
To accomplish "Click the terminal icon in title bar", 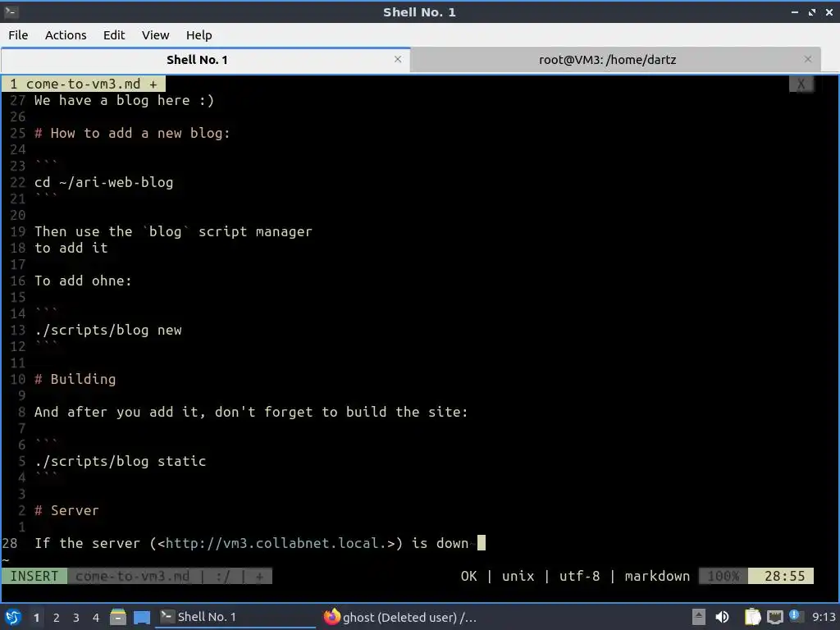I will click(11, 11).
